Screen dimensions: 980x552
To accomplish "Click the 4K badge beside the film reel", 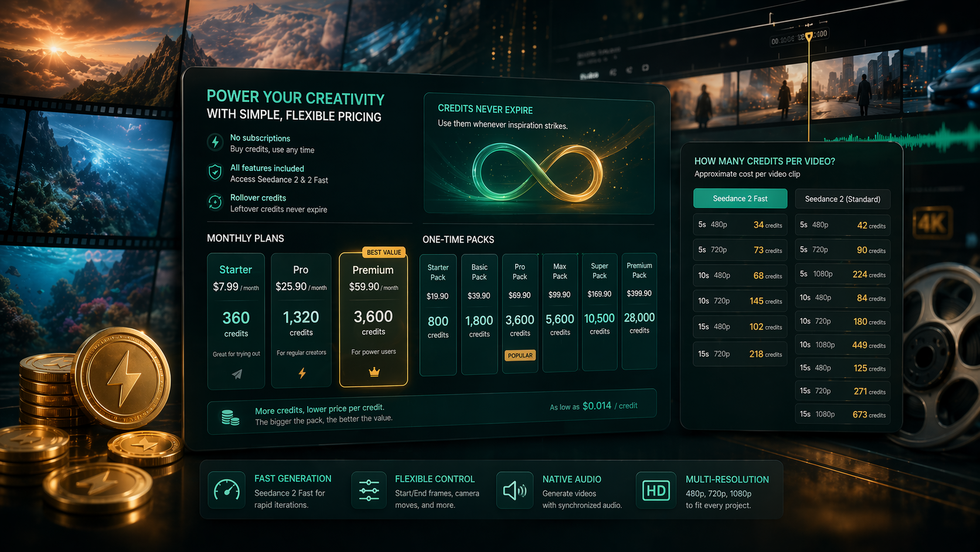I will tap(932, 223).
